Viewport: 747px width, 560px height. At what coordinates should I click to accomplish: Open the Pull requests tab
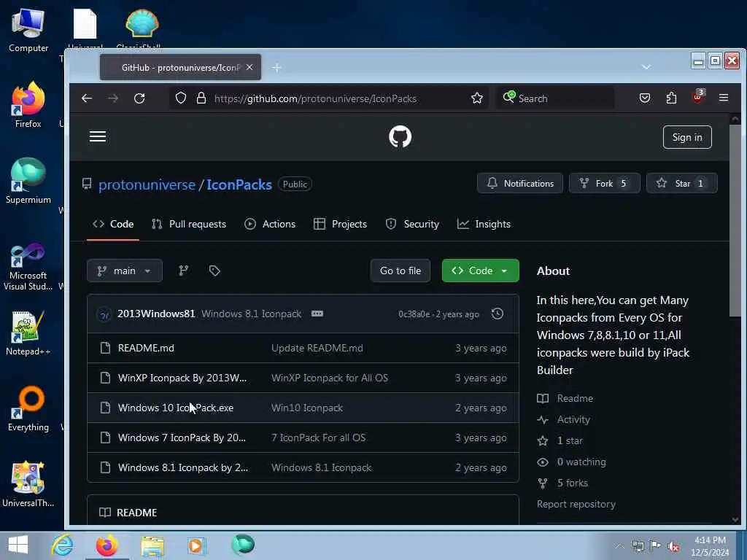click(x=189, y=224)
